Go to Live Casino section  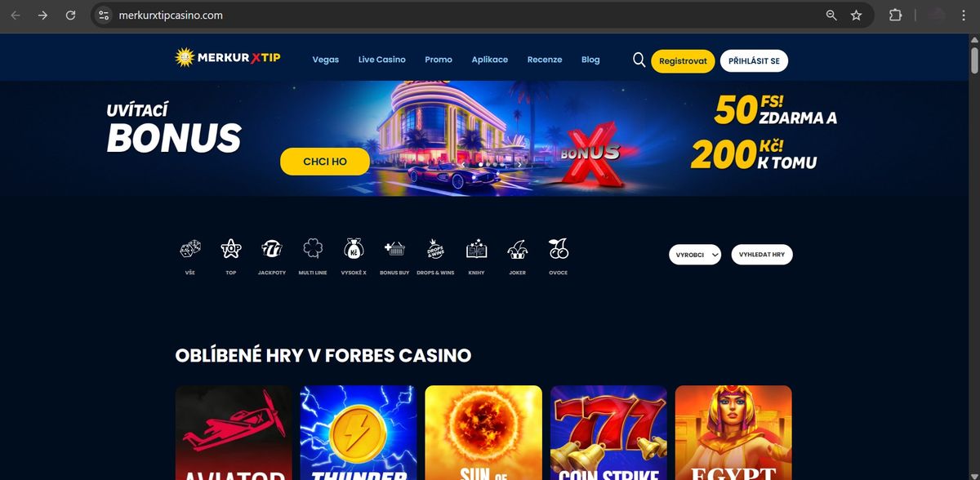pyautogui.click(x=382, y=60)
